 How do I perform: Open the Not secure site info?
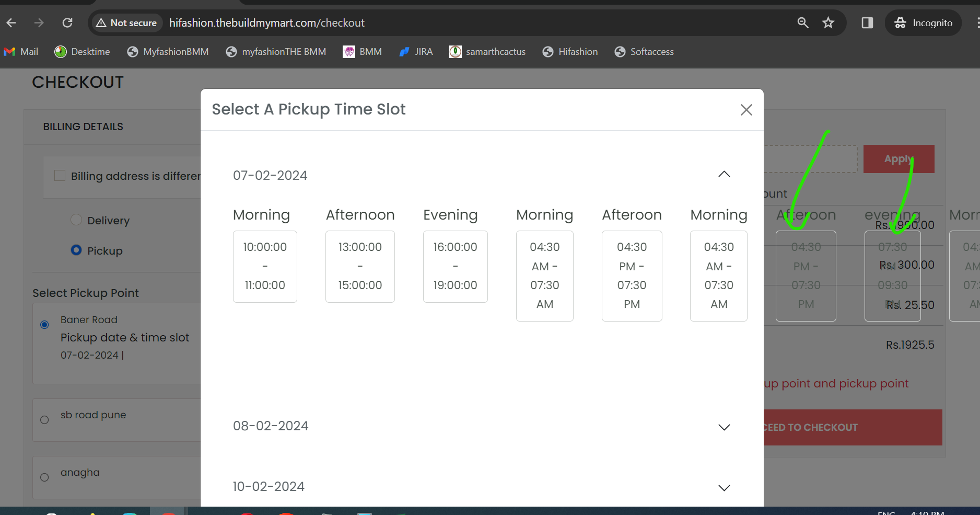click(126, 23)
